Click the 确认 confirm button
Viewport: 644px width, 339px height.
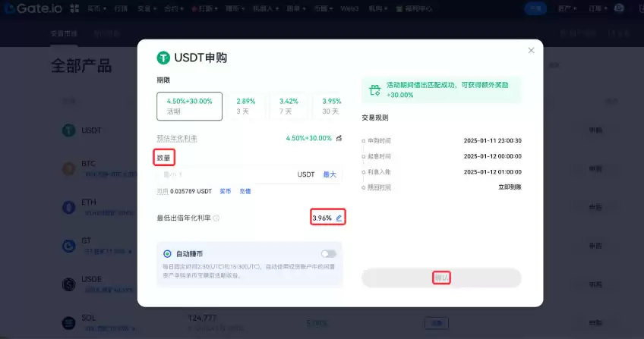441,278
